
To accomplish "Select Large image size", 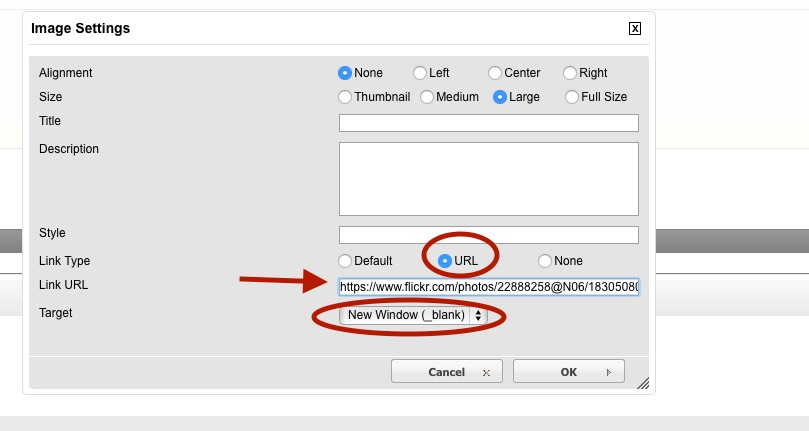I will (x=500, y=97).
